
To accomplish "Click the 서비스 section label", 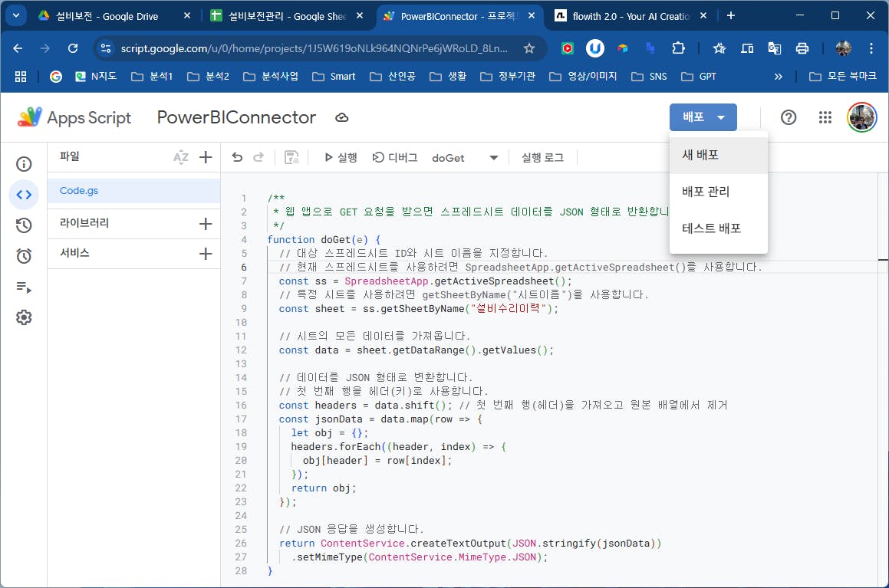I will pyautogui.click(x=75, y=253).
